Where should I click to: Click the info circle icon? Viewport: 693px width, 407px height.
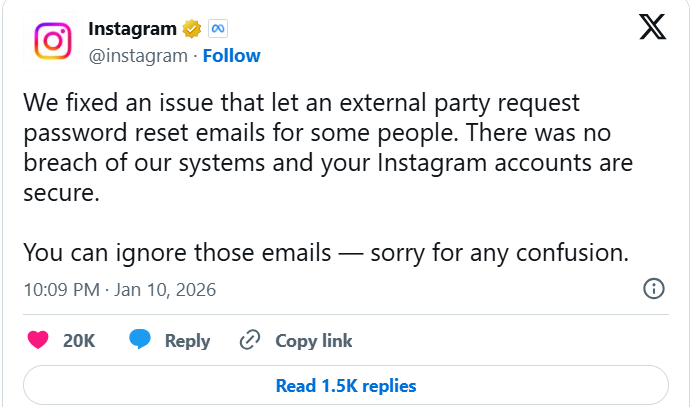(654, 290)
